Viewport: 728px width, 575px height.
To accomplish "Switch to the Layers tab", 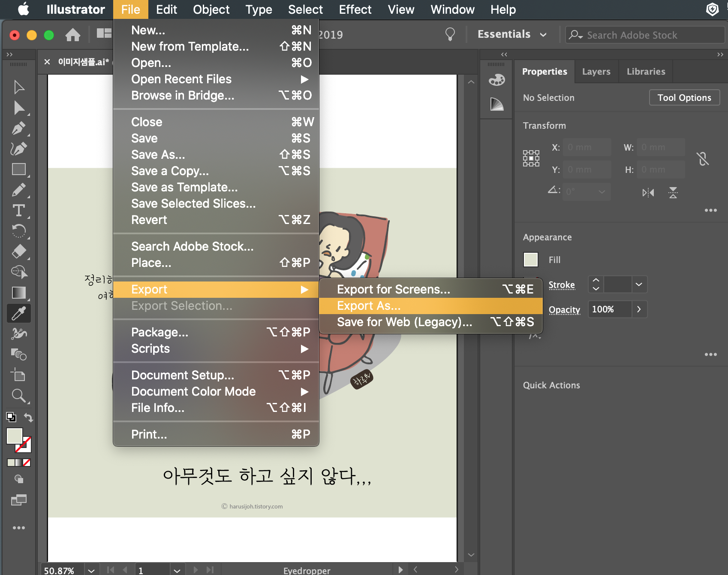I will point(596,72).
